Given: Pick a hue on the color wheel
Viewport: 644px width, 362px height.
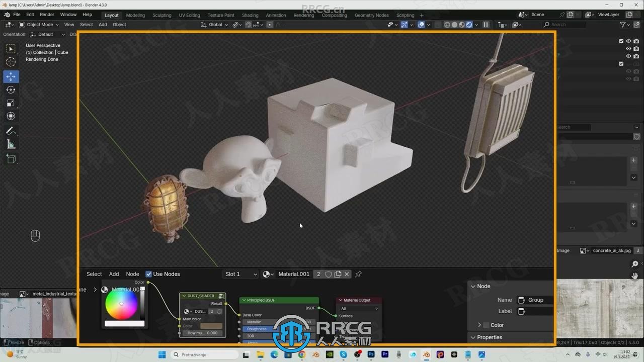Looking at the screenshot, I should pyautogui.click(x=121, y=304).
